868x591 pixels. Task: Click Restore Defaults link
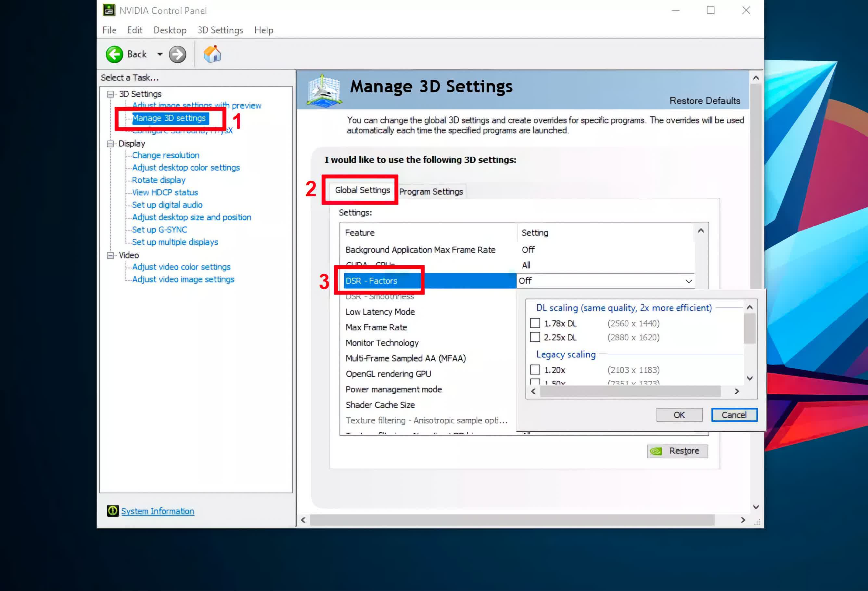click(704, 100)
